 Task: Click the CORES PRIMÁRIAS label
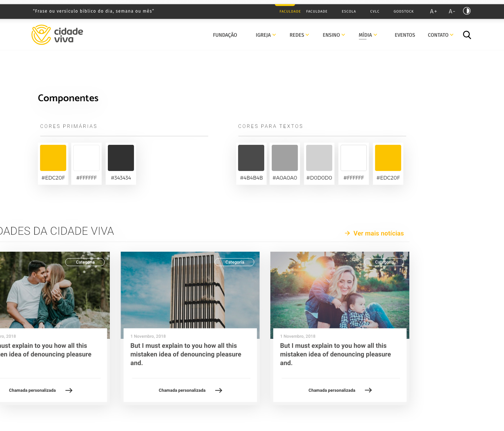[x=68, y=126]
